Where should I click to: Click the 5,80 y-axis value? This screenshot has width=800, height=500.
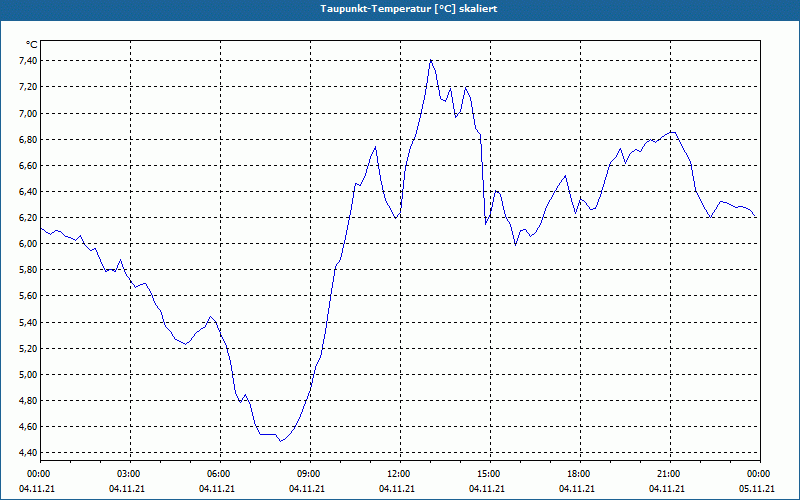(29, 269)
